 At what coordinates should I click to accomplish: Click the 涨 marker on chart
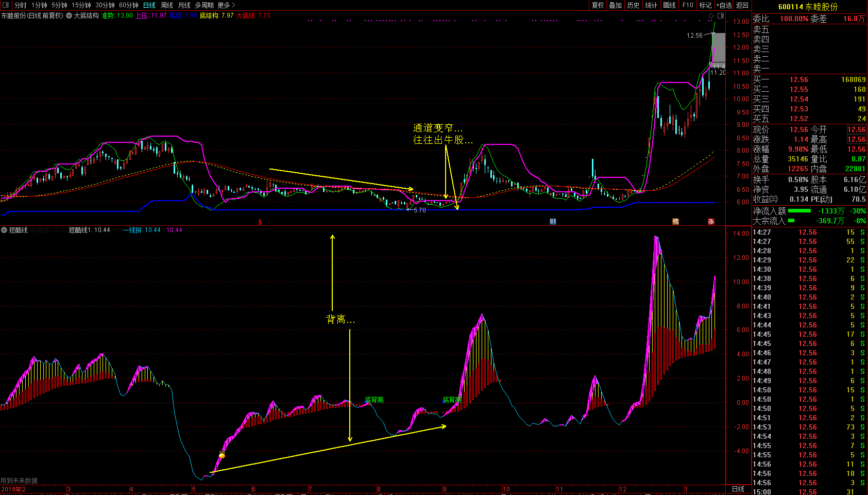click(711, 222)
